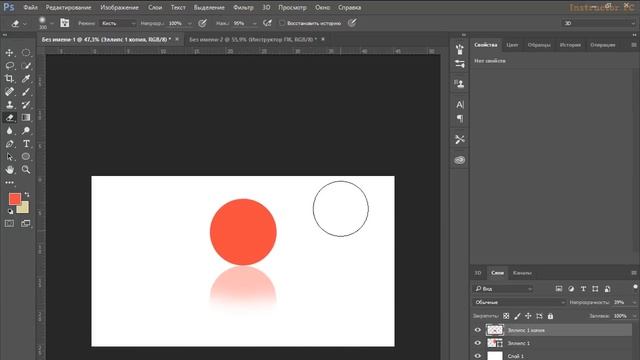Toggle lock all padlock icon
640x360 pixels.
550,316
